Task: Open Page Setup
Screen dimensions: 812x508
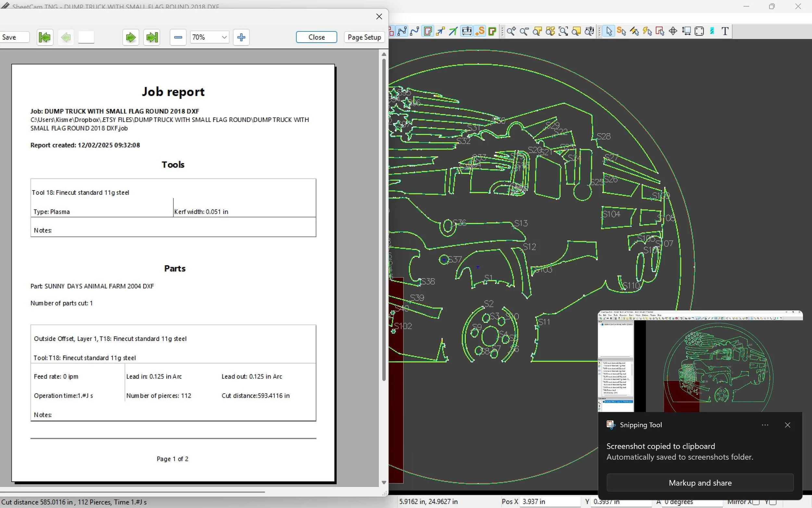Action: click(x=364, y=37)
